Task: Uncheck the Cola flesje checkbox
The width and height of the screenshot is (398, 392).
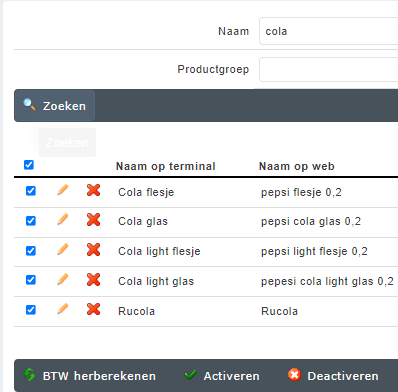Action: tap(31, 191)
